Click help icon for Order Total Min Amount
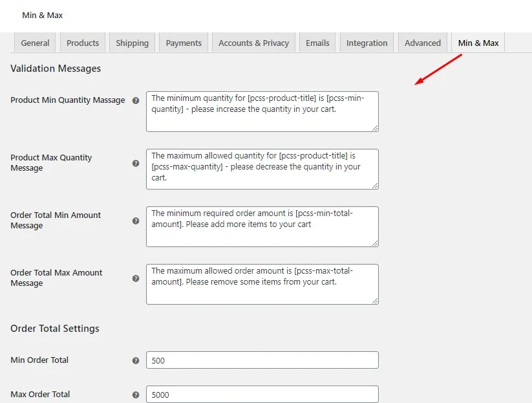Image resolution: width=532 pixels, height=403 pixels. click(136, 221)
